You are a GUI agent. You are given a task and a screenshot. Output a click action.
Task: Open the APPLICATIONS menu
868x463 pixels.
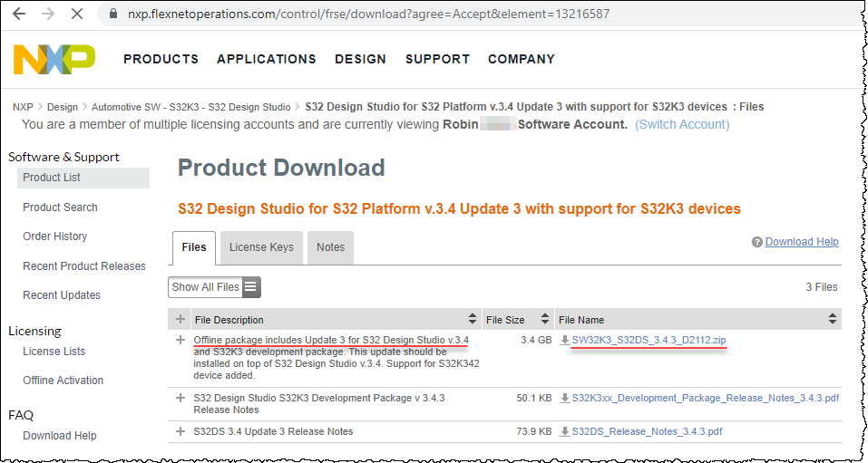267,59
